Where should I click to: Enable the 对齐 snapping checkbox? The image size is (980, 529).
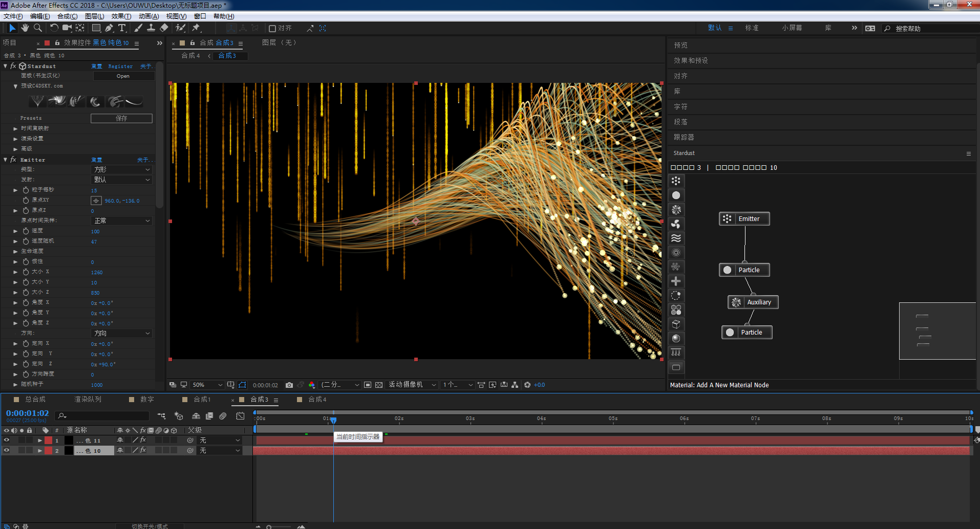coord(272,29)
